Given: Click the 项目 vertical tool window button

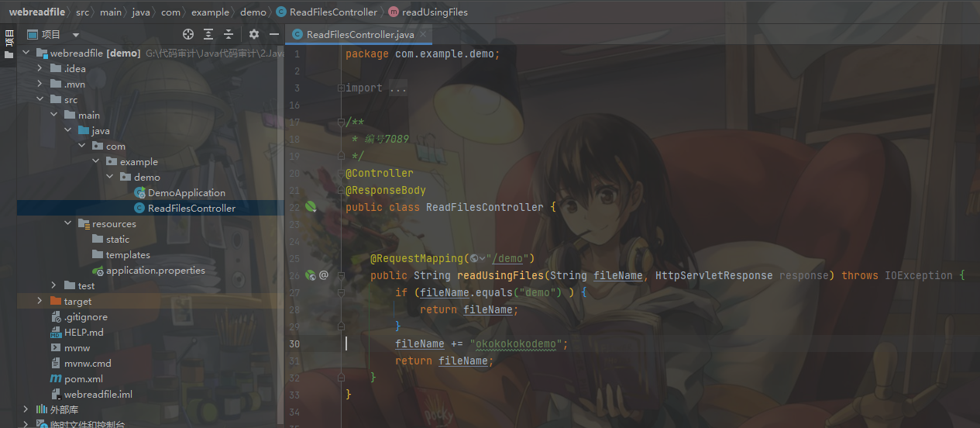Looking at the screenshot, I should click(x=9, y=43).
